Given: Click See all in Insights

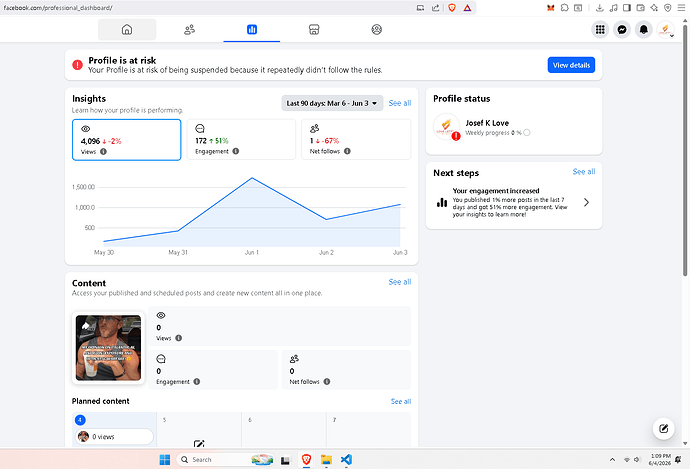Looking at the screenshot, I should 400,103.
